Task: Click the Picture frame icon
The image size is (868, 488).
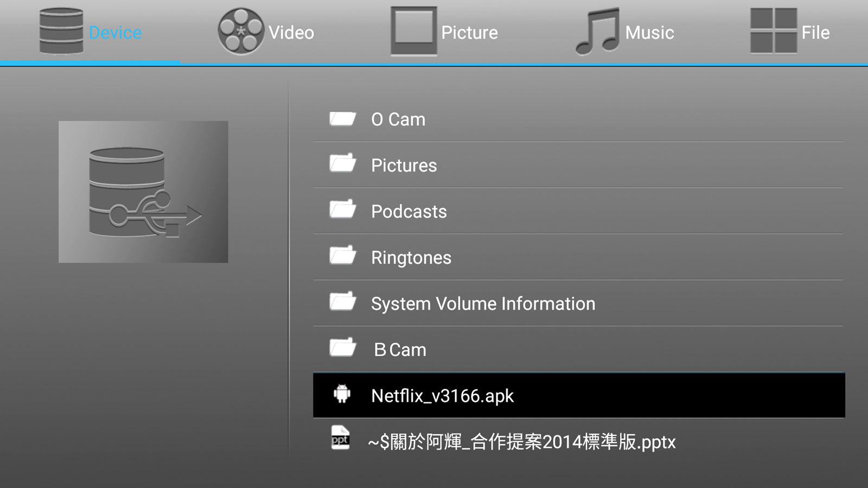Action: pyautogui.click(x=413, y=31)
